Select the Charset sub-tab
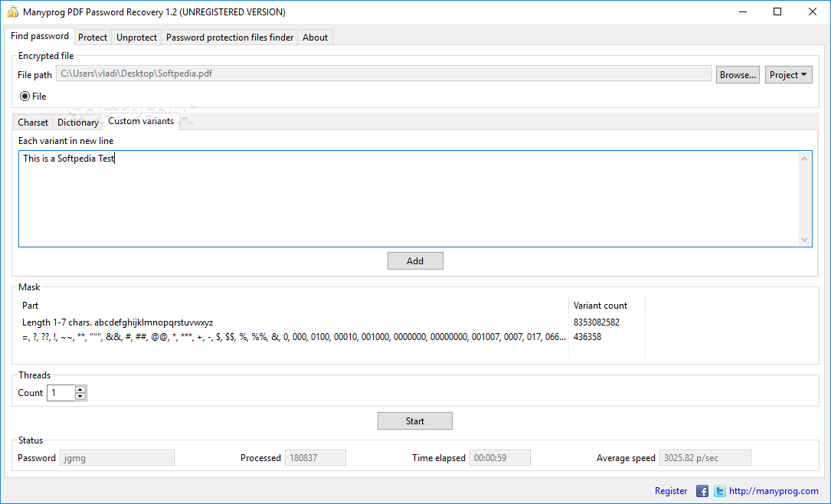The width and height of the screenshot is (831, 504). [x=33, y=123]
